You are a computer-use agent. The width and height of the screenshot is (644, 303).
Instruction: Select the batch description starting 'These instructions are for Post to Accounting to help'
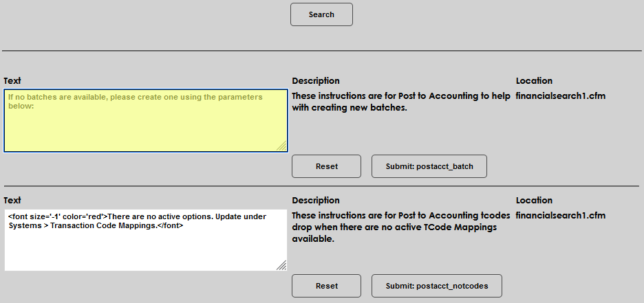(401, 102)
